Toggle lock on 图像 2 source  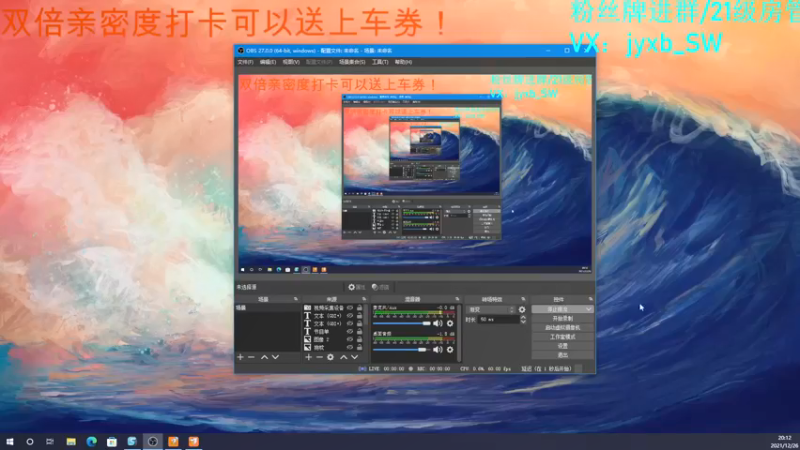[x=360, y=339]
